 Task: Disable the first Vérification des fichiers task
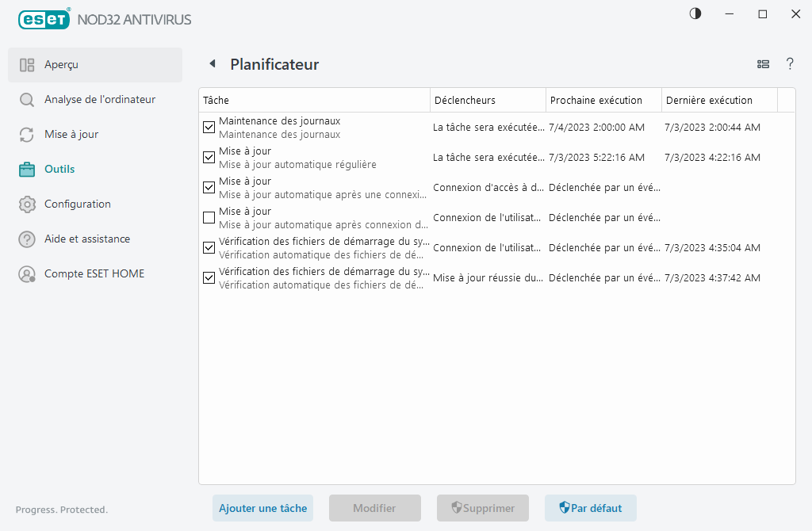tap(209, 247)
